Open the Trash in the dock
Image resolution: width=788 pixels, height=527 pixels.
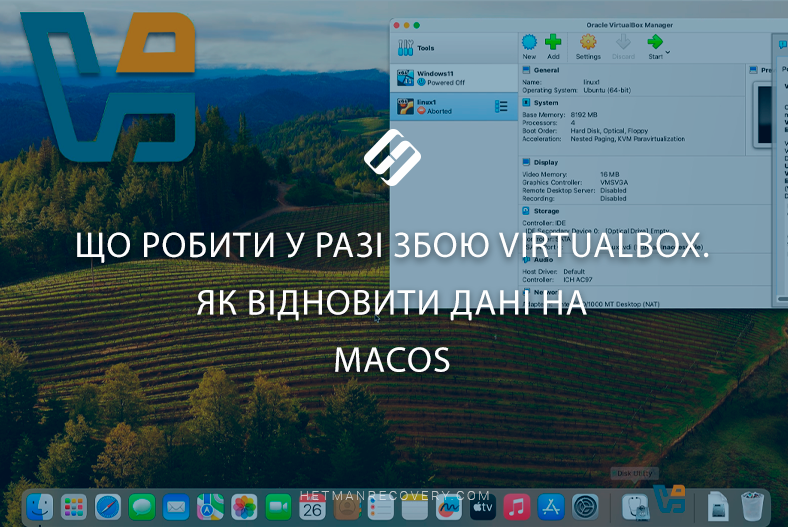point(752,506)
